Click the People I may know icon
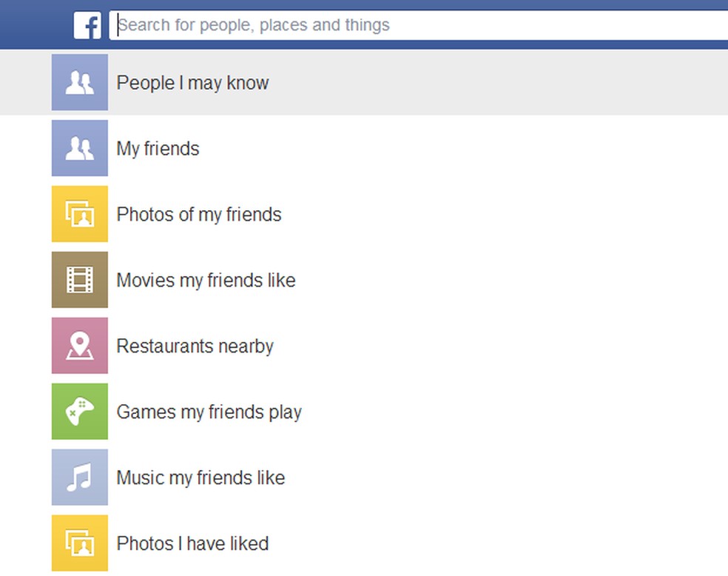Screen dimensions: 728x576 (x=80, y=82)
